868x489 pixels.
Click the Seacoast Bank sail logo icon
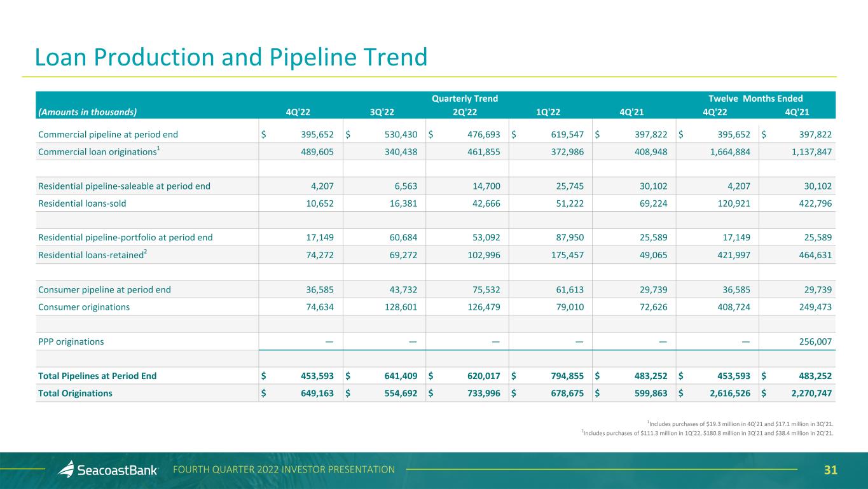[x=66, y=469]
